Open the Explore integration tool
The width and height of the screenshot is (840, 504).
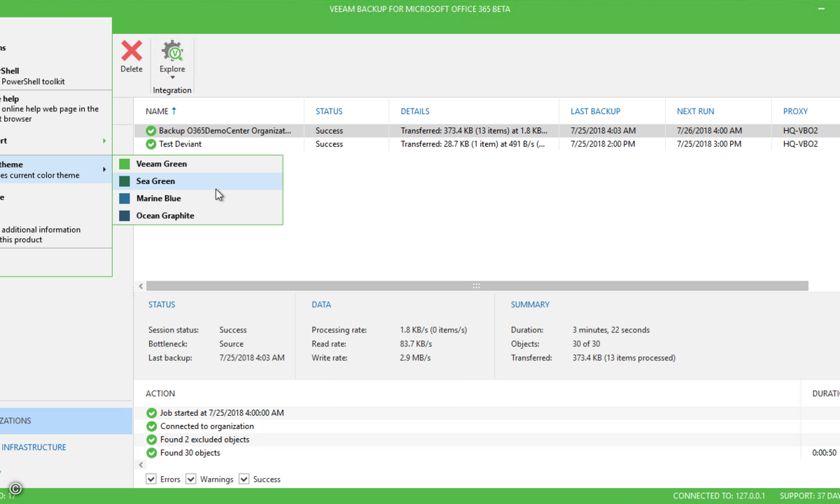[172, 57]
